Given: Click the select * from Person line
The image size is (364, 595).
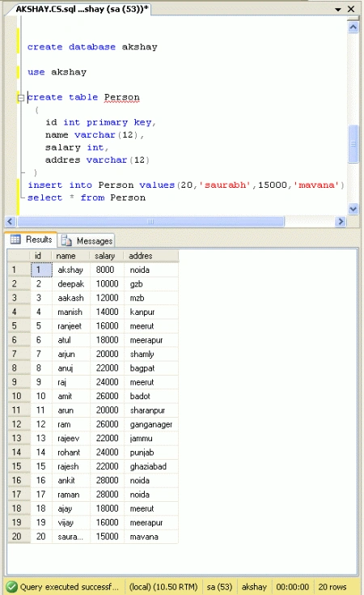Looking at the screenshot, I should [87, 198].
